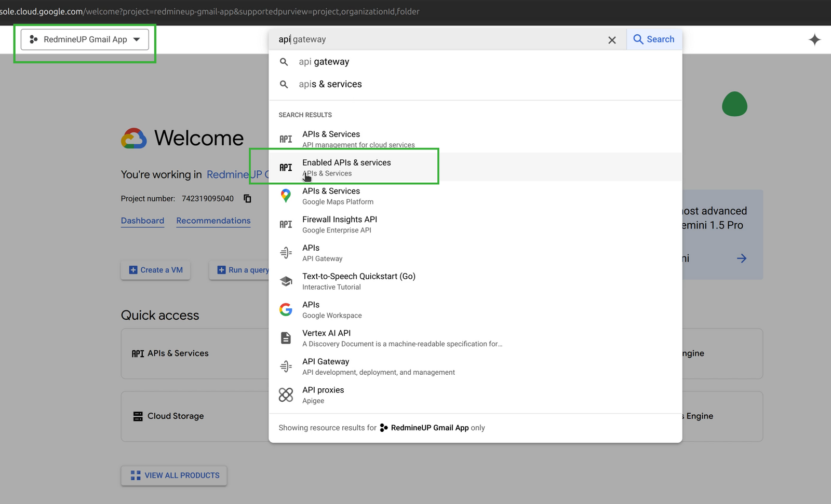This screenshot has width=831, height=504.
Task: Expand the RedmineUP Gmail App project picker
Action: (x=85, y=39)
